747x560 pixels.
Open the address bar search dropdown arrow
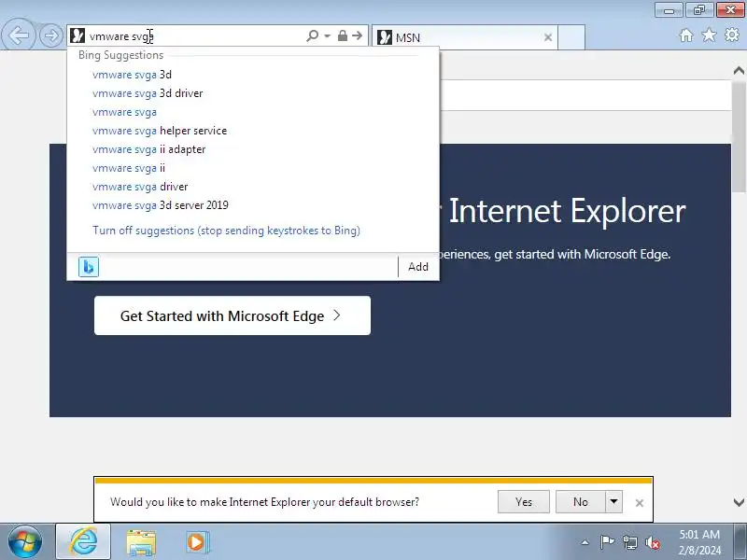pyautogui.click(x=328, y=35)
